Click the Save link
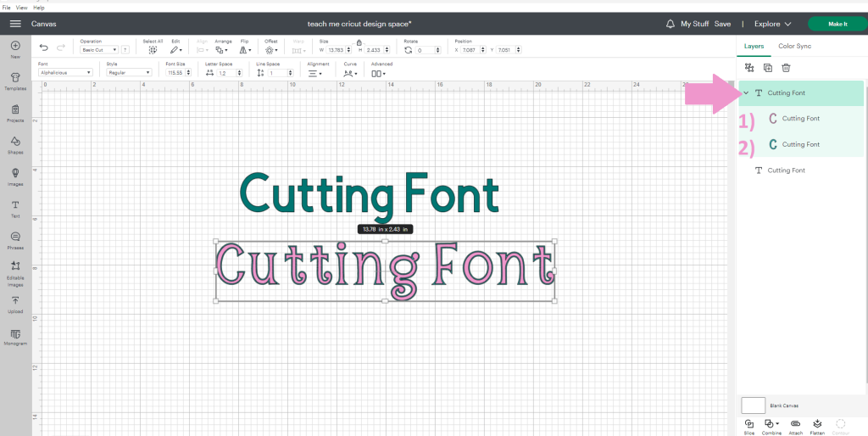This screenshot has width=868, height=436. tap(722, 24)
